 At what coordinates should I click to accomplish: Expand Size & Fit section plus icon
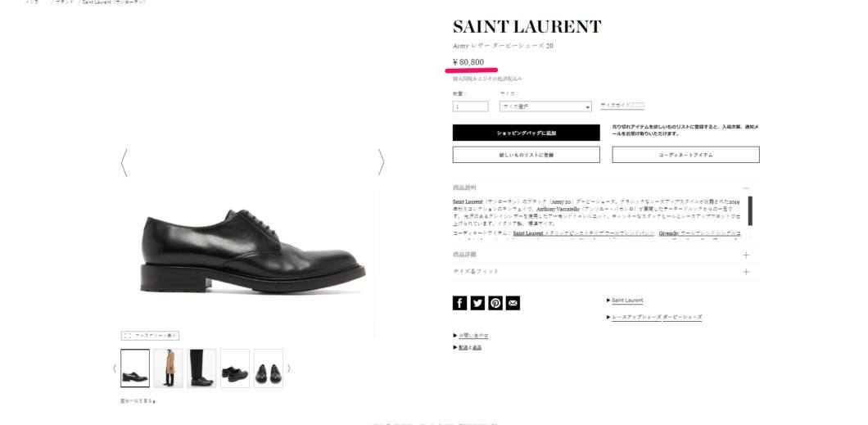point(746,272)
